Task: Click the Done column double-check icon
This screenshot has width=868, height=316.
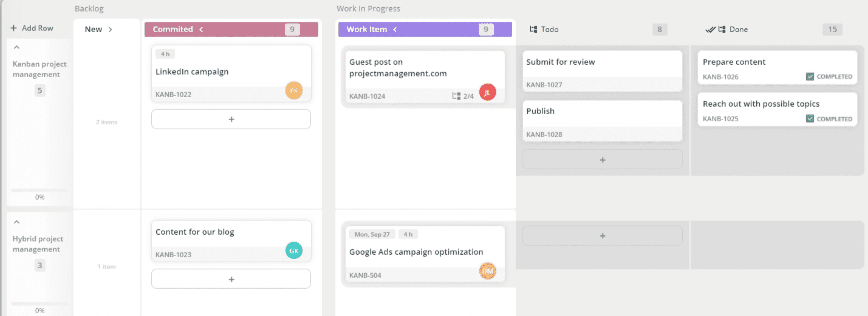Action: coord(710,30)
